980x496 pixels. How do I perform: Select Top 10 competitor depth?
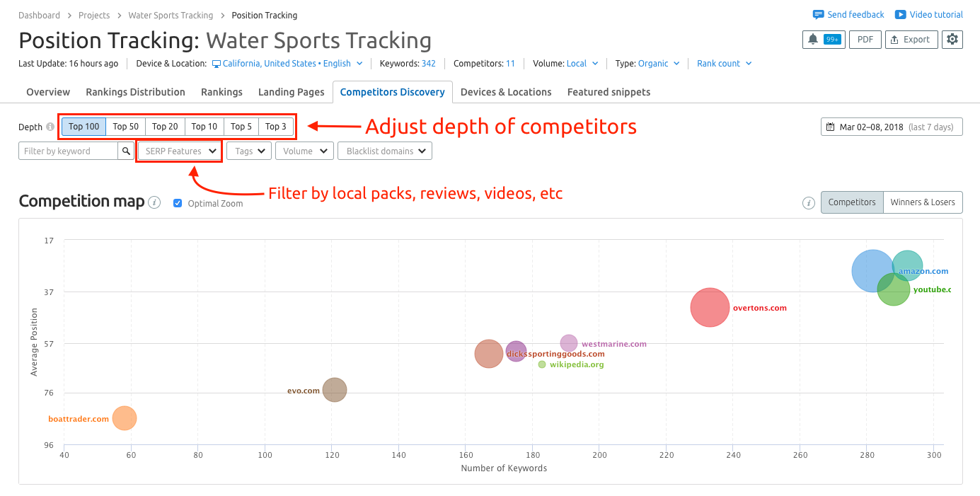pos(204,126)
